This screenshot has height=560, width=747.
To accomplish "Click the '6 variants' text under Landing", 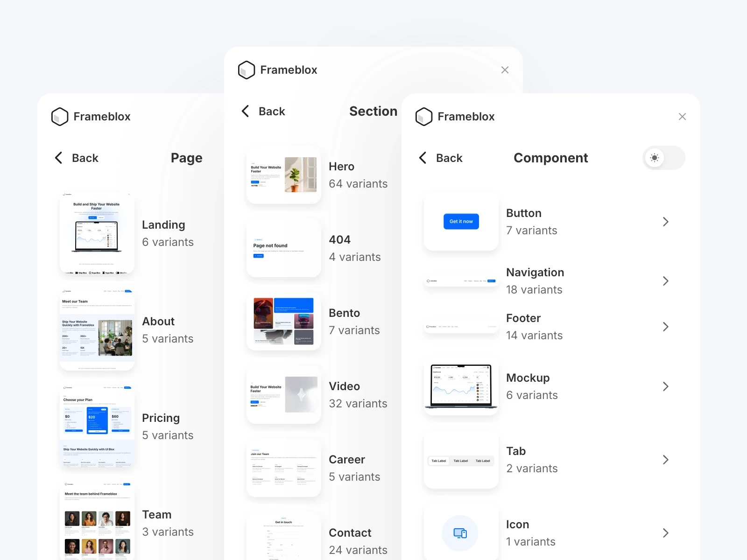I will coord(168,242).
